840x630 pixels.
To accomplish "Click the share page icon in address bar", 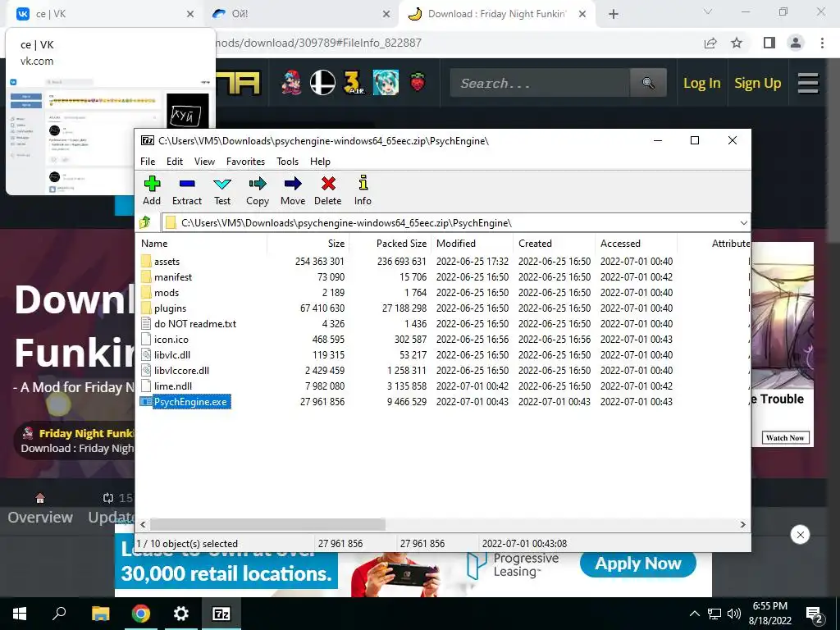I will 710,43.
